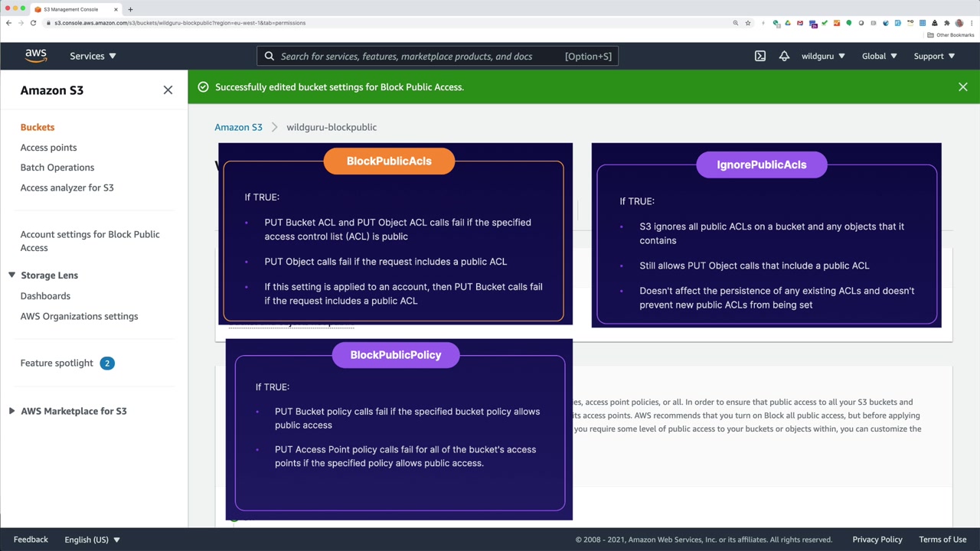Open AWS Organizations settings
The width and height of the screenshot is (980, 551).
(x=79, y=316)
